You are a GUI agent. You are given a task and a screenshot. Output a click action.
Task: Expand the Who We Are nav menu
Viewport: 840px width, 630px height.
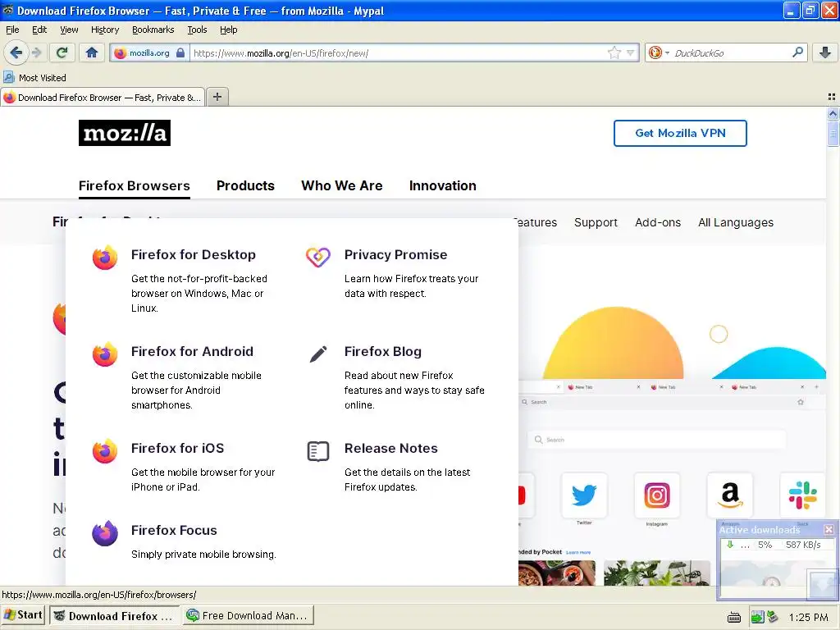342,185
